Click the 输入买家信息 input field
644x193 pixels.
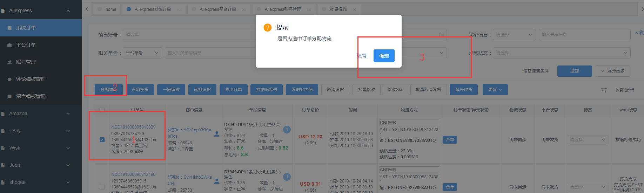[x=584, y=35]
